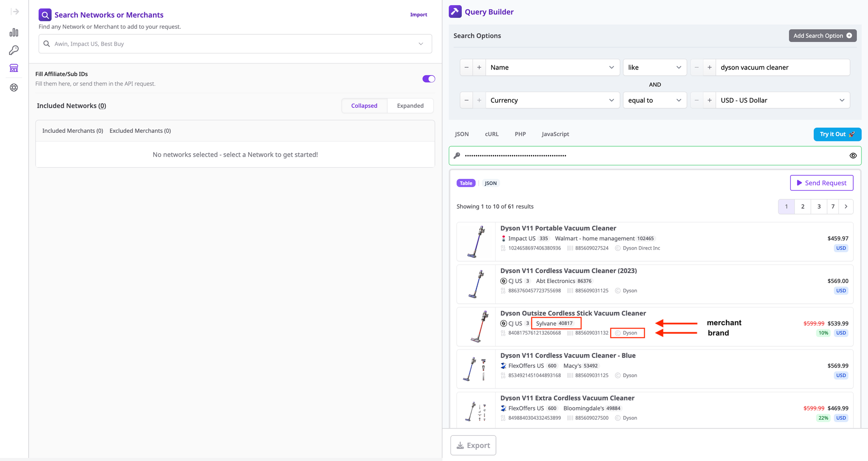The height and width of the screenshot is (461, 868).
Task: Open the JavaScript code tab
Action: pos(555,134)
